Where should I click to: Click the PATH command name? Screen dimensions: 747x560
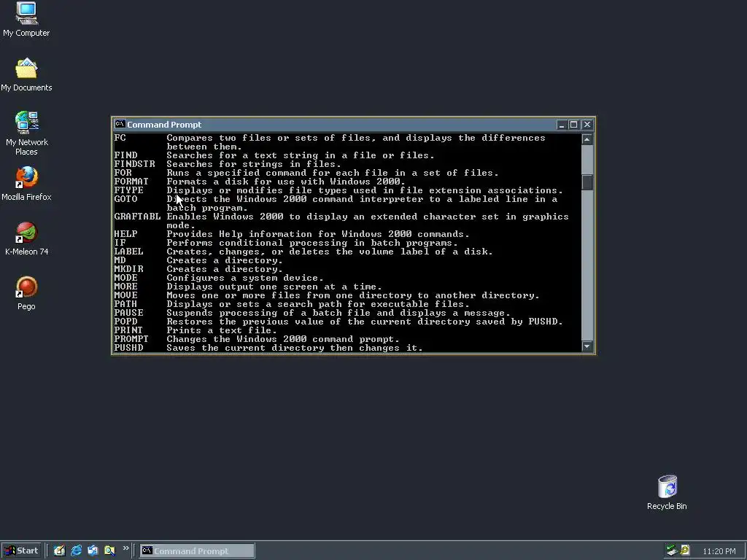[x=125, y=304]
